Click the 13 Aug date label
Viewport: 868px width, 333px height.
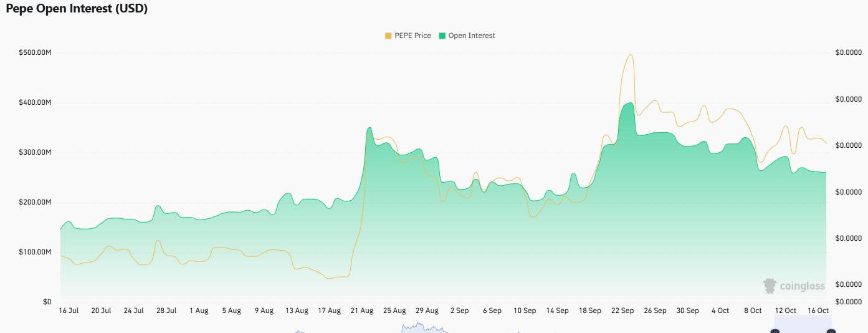[297, 311]
